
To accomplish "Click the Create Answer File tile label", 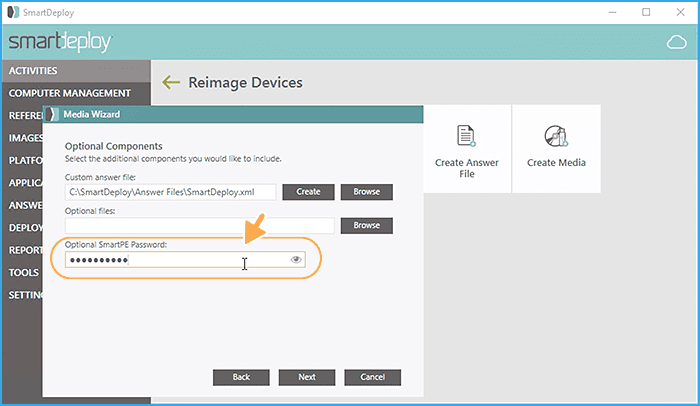I will tap(467, 168).
